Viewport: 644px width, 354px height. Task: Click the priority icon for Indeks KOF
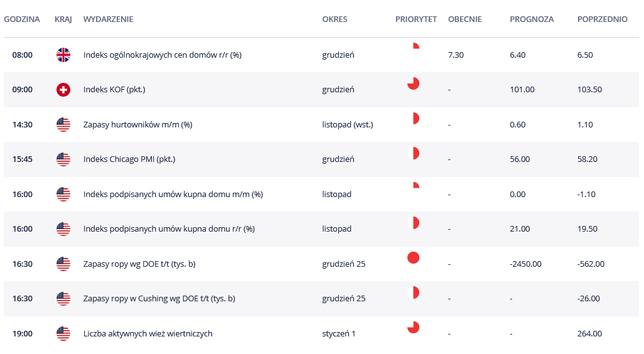[413, 83]
